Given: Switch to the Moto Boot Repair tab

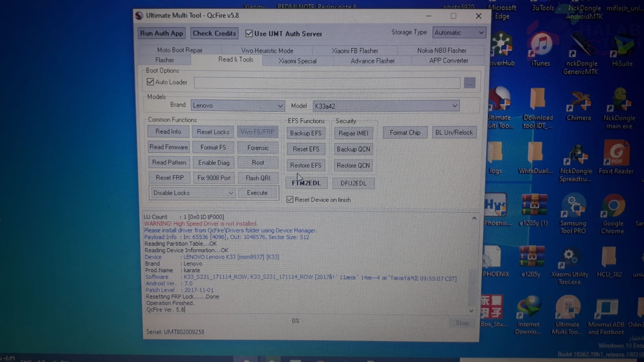Looking at the screenshot, I should [x=180, y=50].
